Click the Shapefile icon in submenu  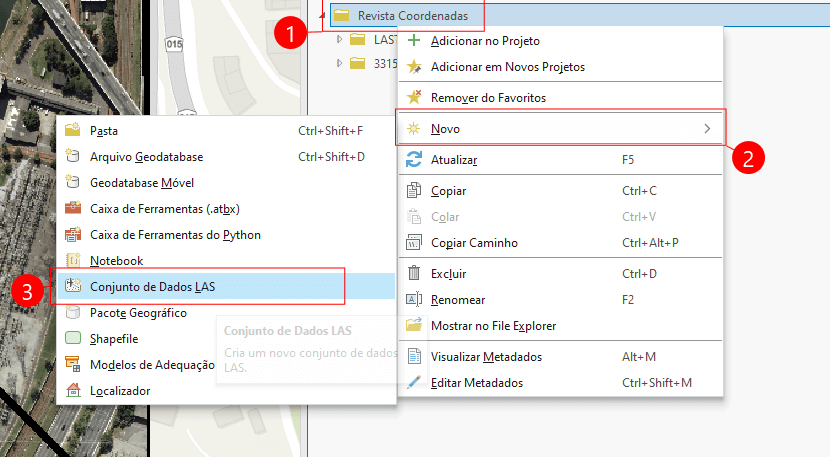72,339
